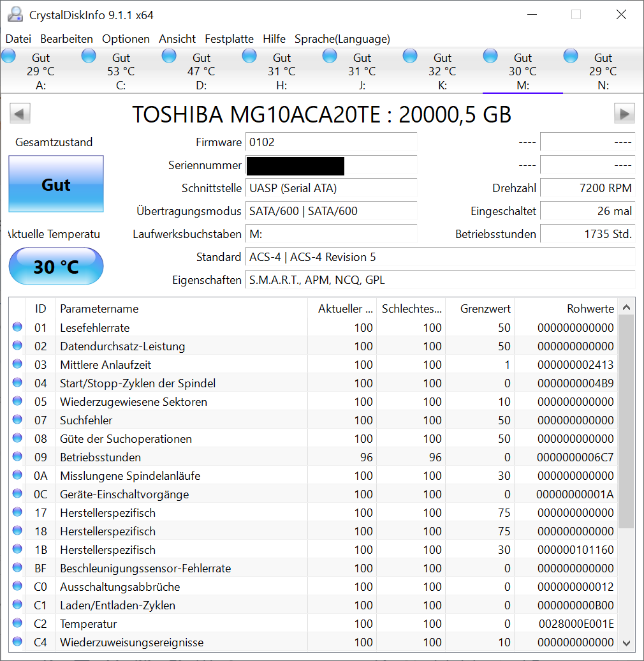Open the Datei menu
644x661 pixels.
click(x=18, y=39)
